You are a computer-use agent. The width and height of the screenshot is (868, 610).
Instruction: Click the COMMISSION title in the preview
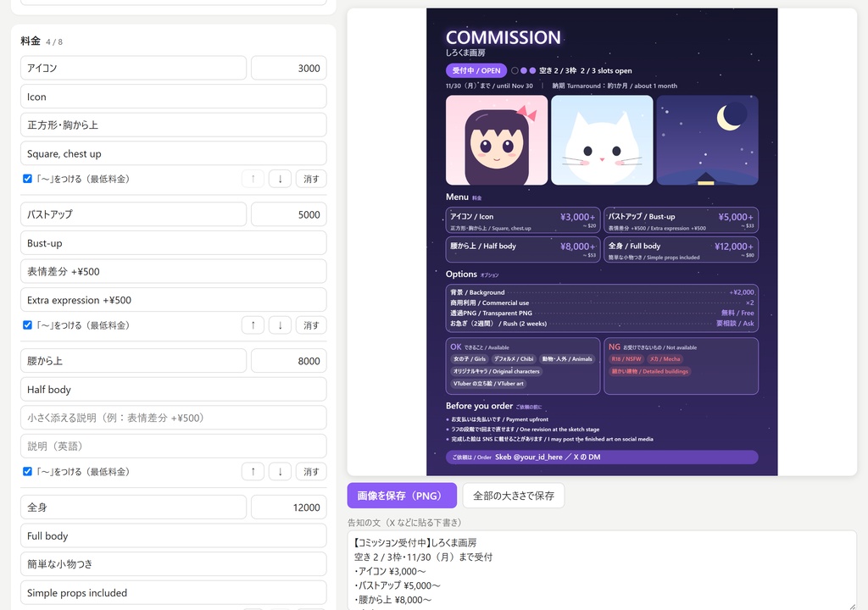click(504, 37)
